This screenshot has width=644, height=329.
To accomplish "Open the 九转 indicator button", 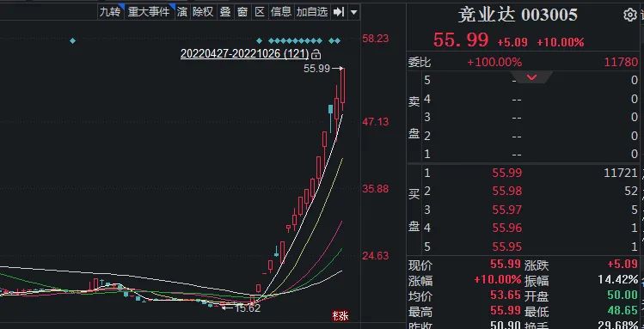I will [111, 12].
